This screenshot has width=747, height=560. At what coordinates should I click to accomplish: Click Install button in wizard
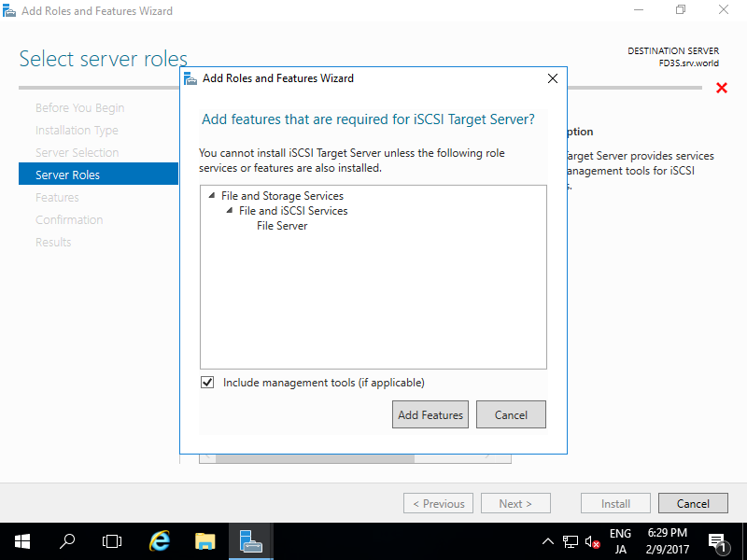click(615, 503)
